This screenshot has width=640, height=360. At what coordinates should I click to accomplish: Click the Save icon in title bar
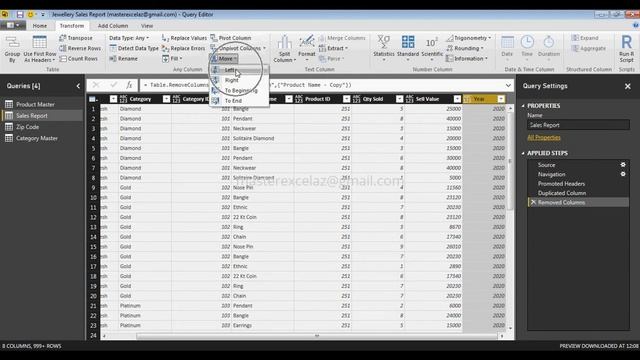(20, 14)
